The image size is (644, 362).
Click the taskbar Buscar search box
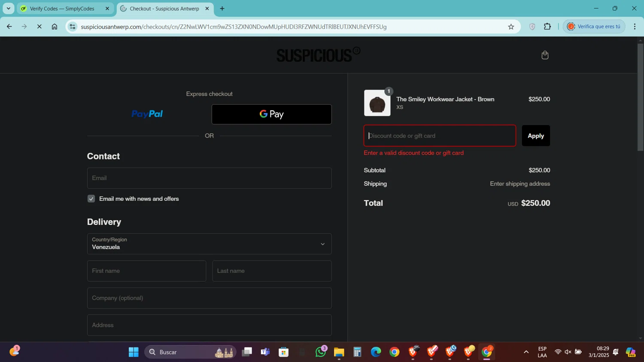click(190, 352)
